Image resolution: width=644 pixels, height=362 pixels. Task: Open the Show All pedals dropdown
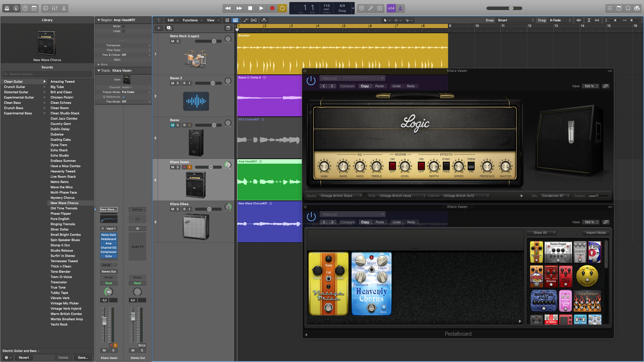[541, 233]
